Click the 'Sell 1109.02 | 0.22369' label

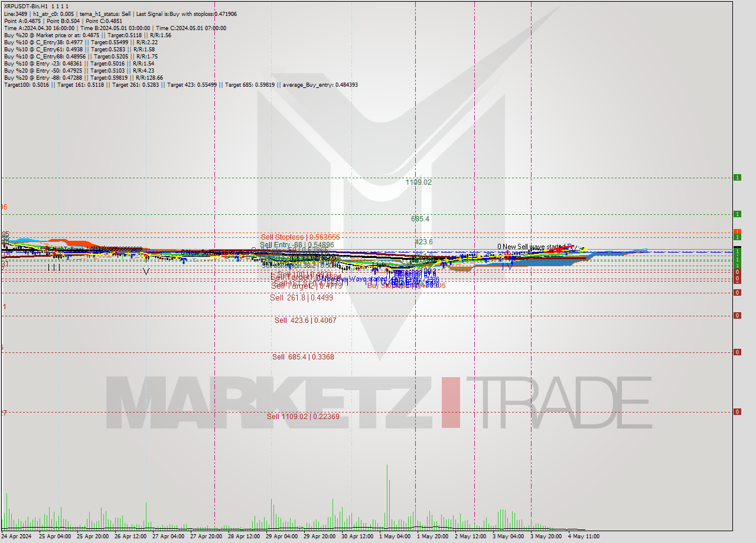(303, 416)
